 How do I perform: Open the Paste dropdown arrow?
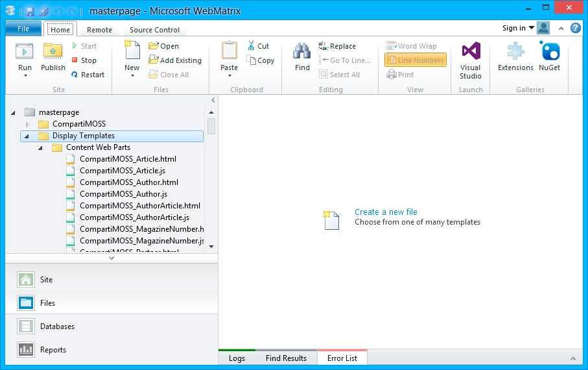click(x=229, y=76)
